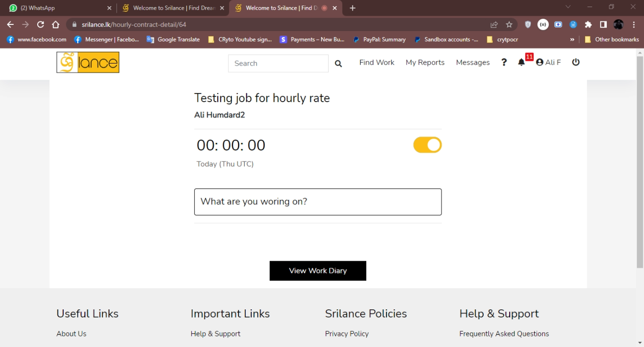The image size is (644, 347).
Task: Open the Privacy Policy link
Action: (x=346, y=334)
